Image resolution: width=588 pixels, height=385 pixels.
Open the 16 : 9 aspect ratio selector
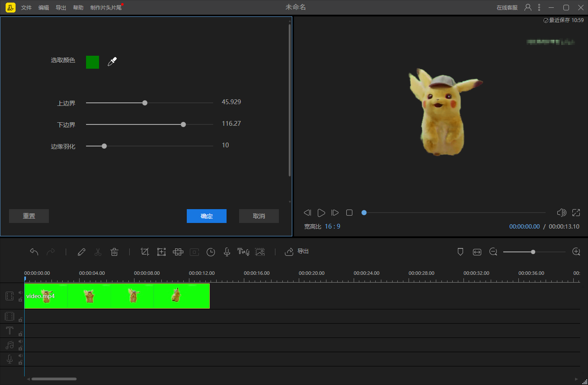pos(332,226)
